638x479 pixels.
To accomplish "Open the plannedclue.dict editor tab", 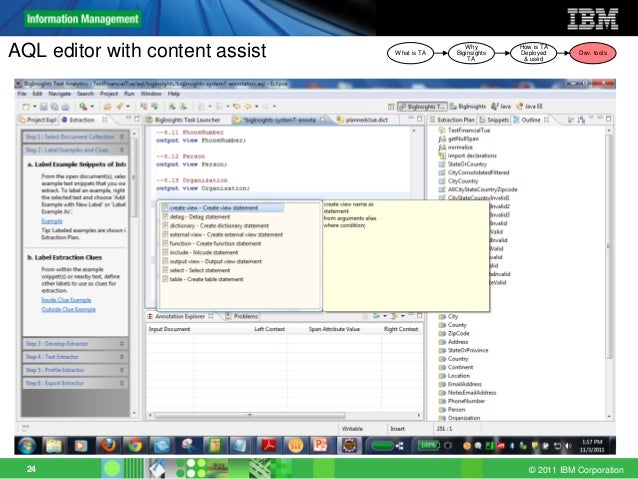I will pyautogui.click(x=363, y=120).
